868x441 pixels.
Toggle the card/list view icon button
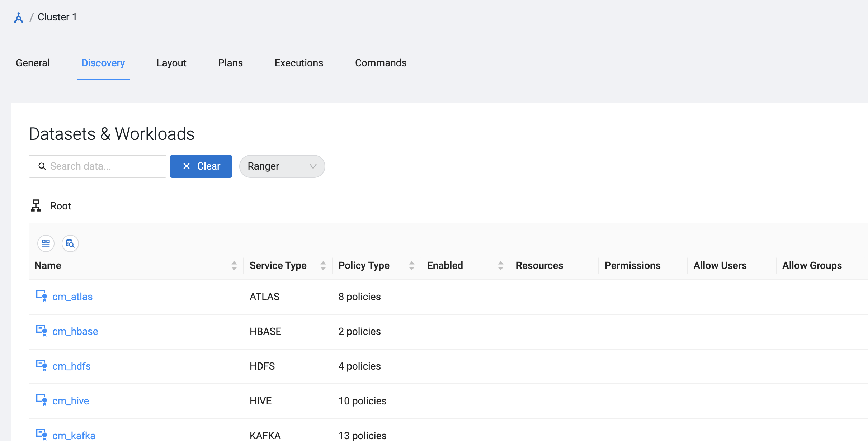tap(46, 243)
